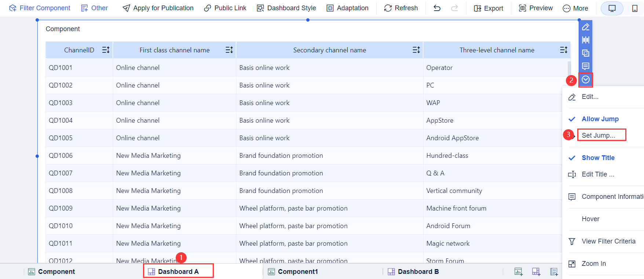The height and width of the screenshot is (279, 644).
Task: Click the copy component icon on blue toolbar
Action: [x=586, y=53]
